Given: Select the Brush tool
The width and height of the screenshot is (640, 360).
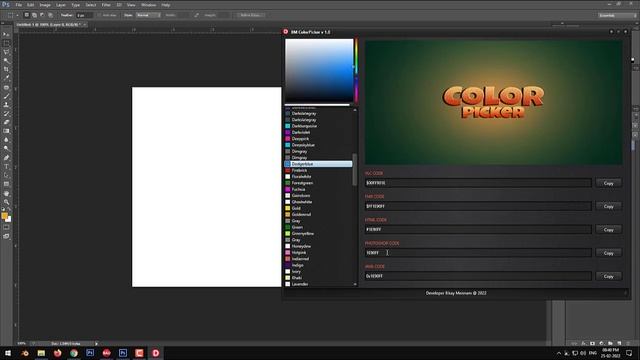Looking at the screenshot, I should [6, 96].
